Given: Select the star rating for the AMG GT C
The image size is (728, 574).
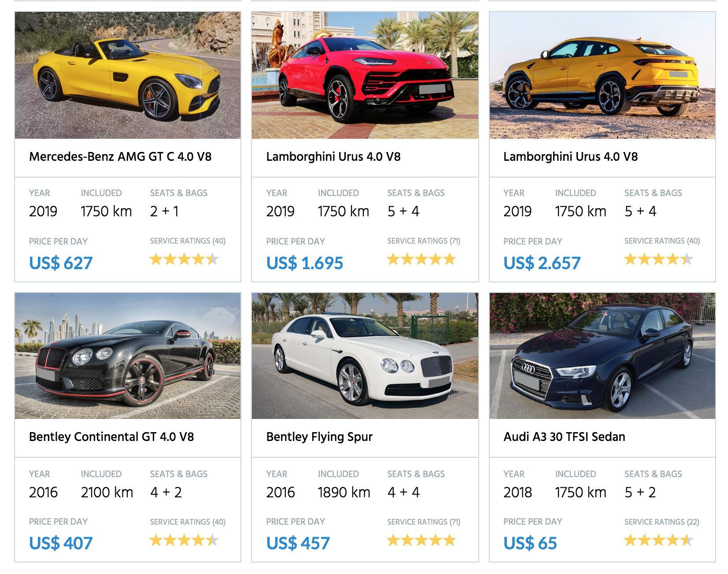Looking at the screenshot, I should (x=184, y=259).
